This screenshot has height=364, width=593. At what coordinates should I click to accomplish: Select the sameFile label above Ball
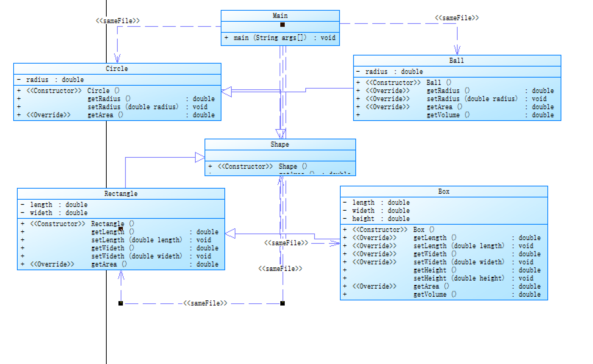coord(457,18)
